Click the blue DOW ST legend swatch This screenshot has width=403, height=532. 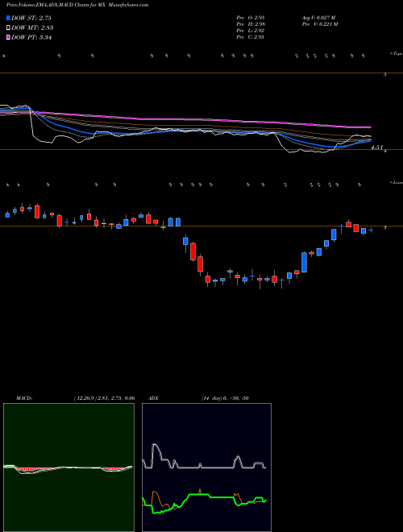pos(8,18)
